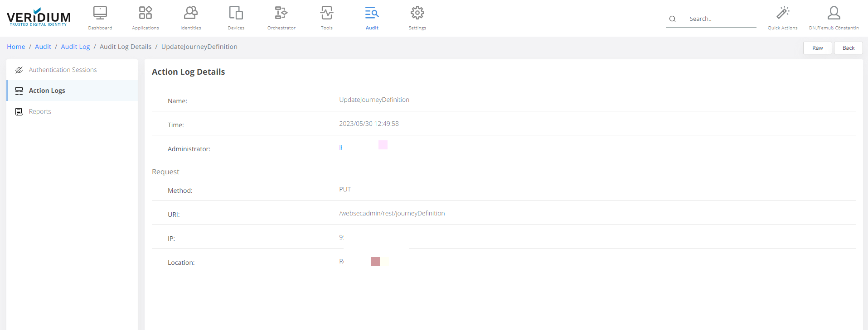Click the Veridium logo
Viewport: 868px width, 330px height.
coord(39,17)
